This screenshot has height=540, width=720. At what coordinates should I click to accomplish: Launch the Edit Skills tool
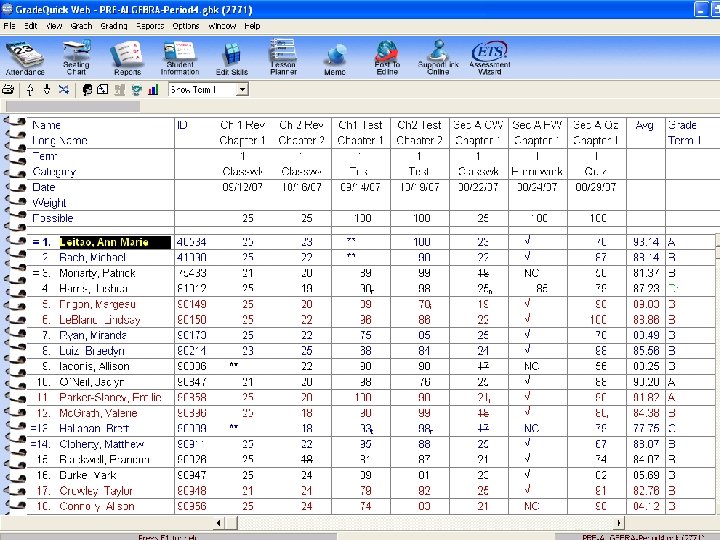[x=231, y=57]
